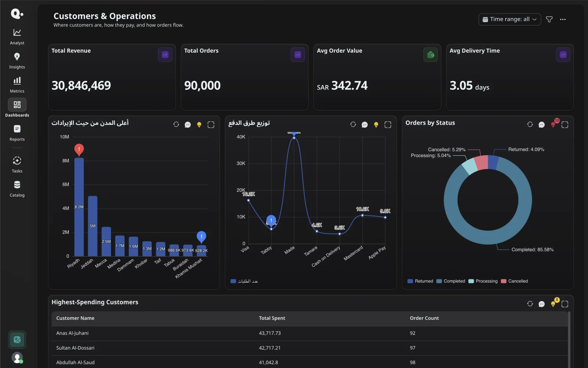
Task: Open the green image icon above avatar
Action: pos(17,340)
